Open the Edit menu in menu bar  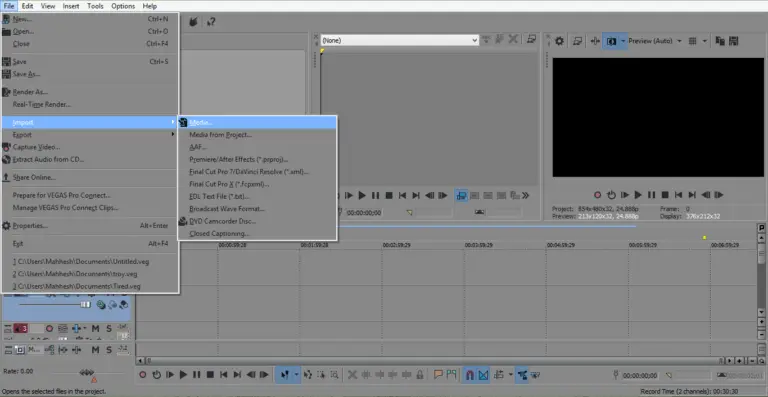pos(27,6)
